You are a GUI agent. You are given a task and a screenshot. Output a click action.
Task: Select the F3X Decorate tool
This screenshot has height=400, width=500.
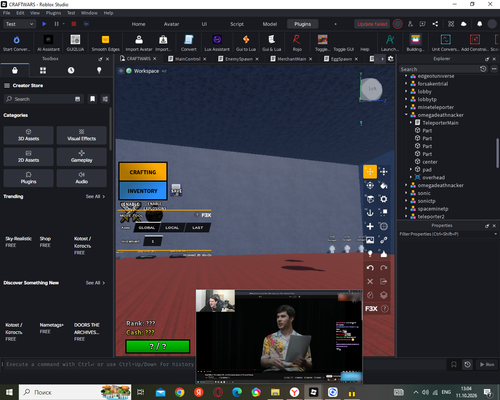[x=384, y=254]
